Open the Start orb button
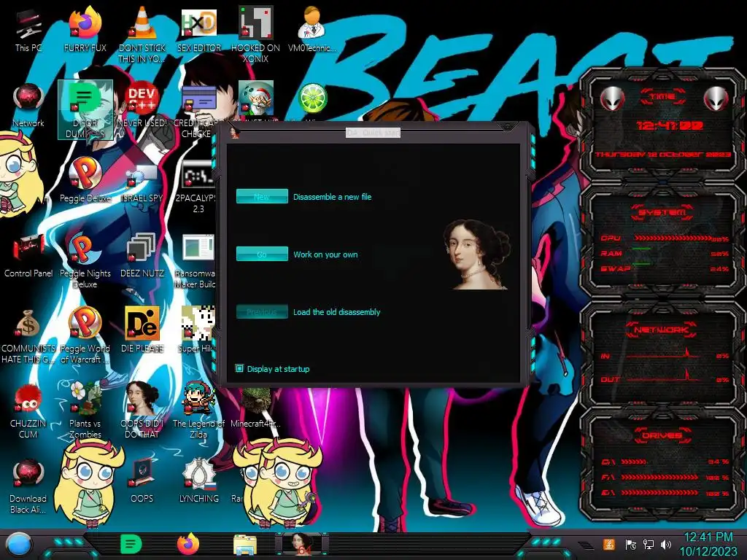 [19, 545]
